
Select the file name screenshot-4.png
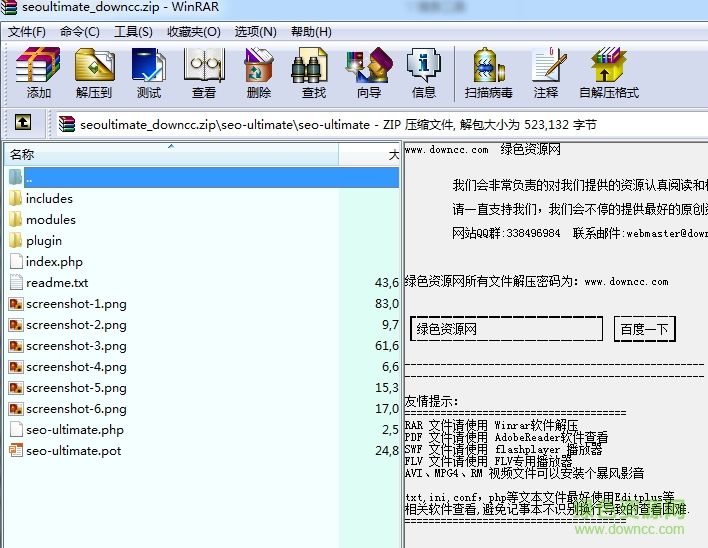pyautogui.click(x=76, y=367)
